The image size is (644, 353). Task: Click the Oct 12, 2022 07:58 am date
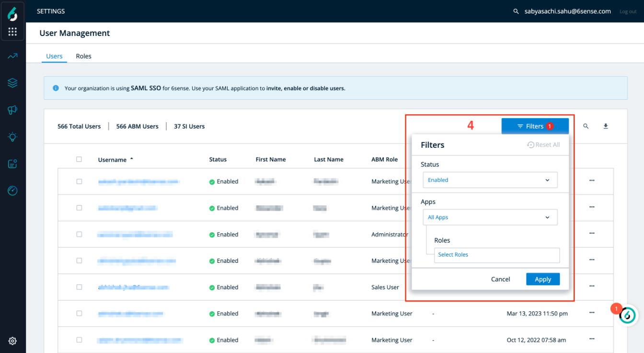pyautogui.click(x=536, y=340)
